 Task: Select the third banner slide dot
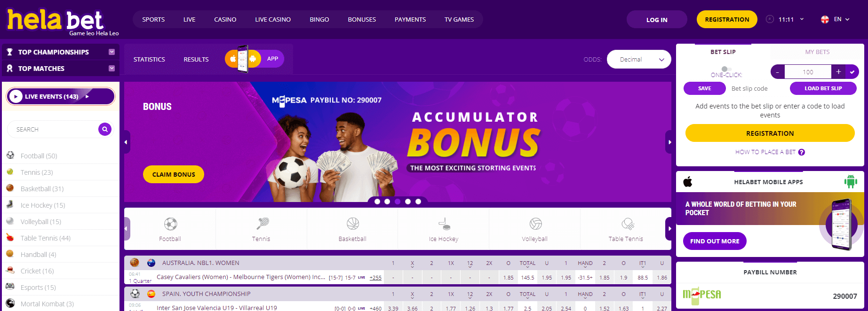click(x=398, y=202)
